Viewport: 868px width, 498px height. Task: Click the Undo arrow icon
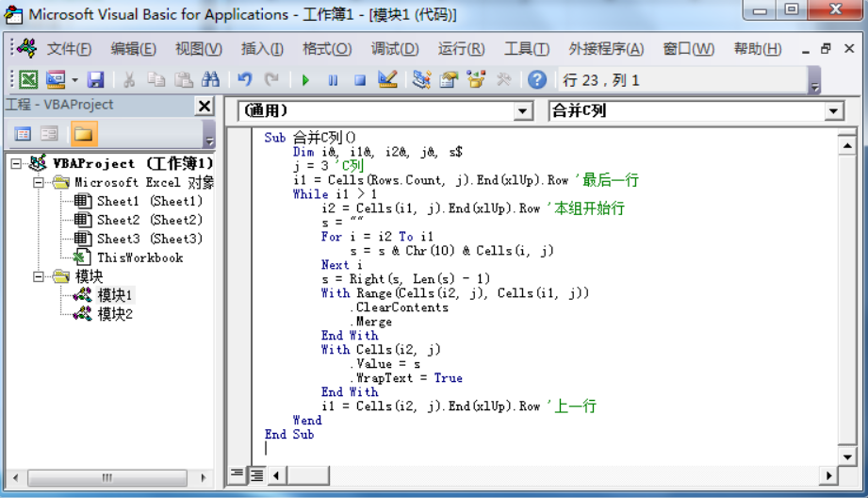click(245, 80)
